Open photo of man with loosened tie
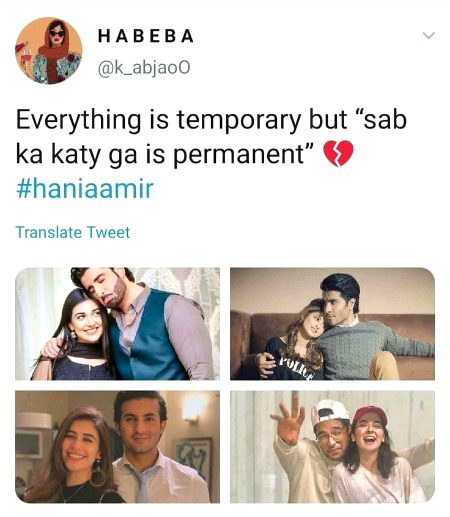The width and height of the screenshot is (450, 517). point(117,447)
